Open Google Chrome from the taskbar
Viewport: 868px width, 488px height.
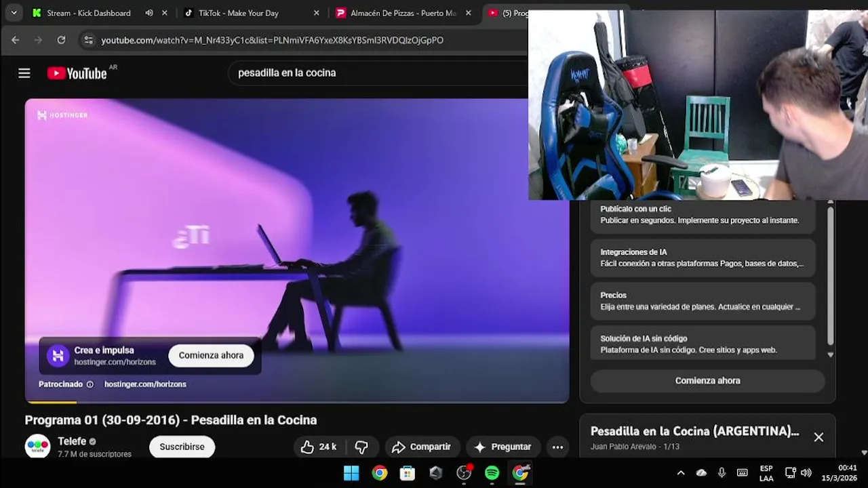click(x=380, y=473)
